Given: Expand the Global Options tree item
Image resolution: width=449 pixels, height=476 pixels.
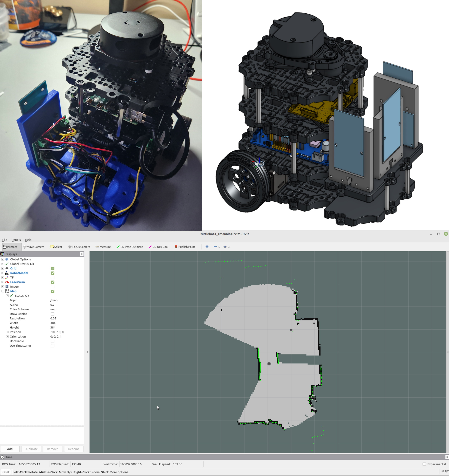Looking at the screenshot, I should click(3, 259).
